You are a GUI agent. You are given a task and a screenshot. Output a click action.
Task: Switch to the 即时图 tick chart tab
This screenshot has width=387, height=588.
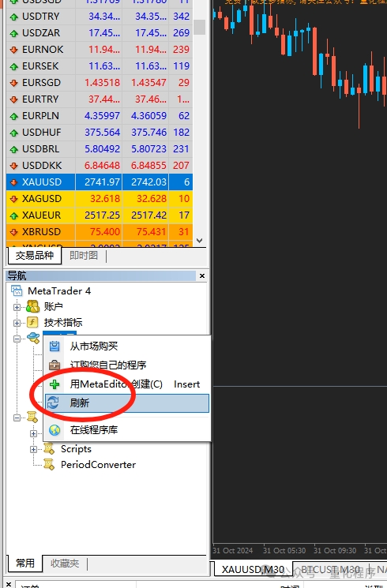[x=84, y=256]
